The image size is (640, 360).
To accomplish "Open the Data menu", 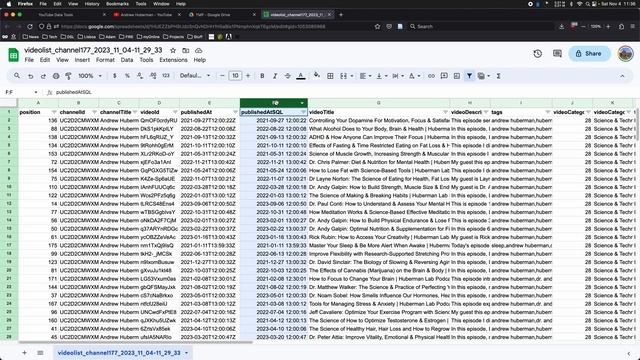I will pos(127,60).
